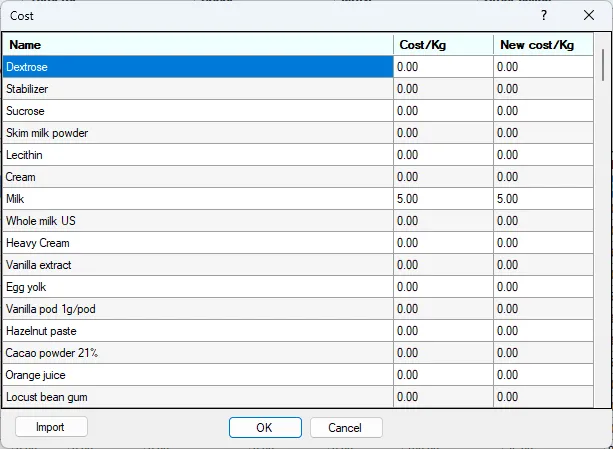Edit New cost/Kg for Lecithin
The width and height of the screenshot is (613, 449).
[x=543, y=155]
